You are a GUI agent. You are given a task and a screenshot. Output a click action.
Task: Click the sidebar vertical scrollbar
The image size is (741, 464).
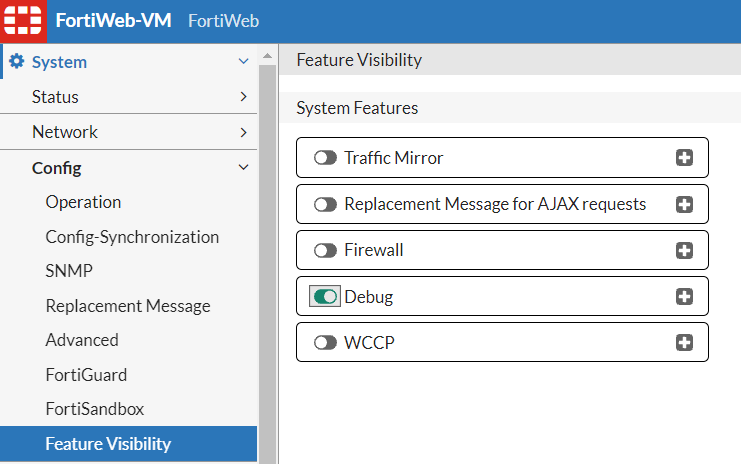267,260
